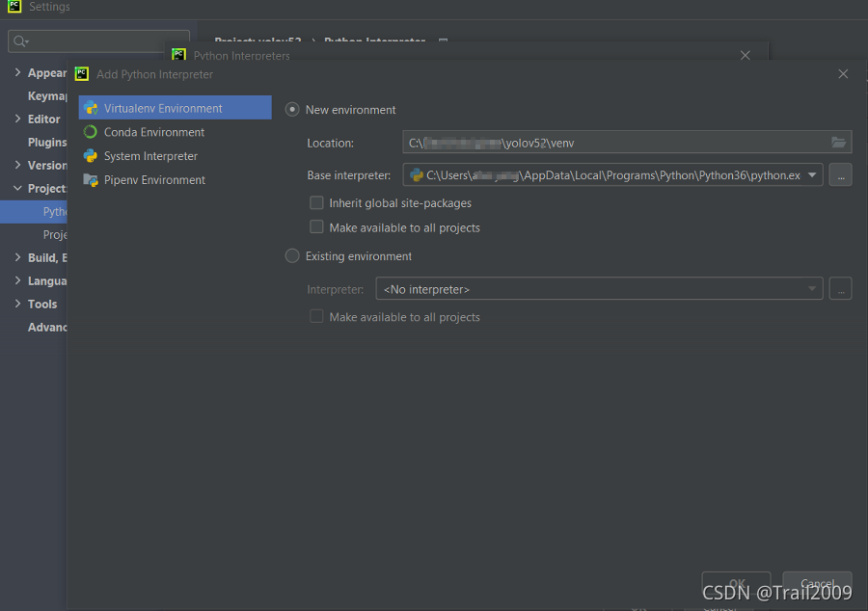The height and width of the screenshot is (611, 868).
Task: Select the highlighted Python Interpreter settings item
Action: (x=34, y=212)
